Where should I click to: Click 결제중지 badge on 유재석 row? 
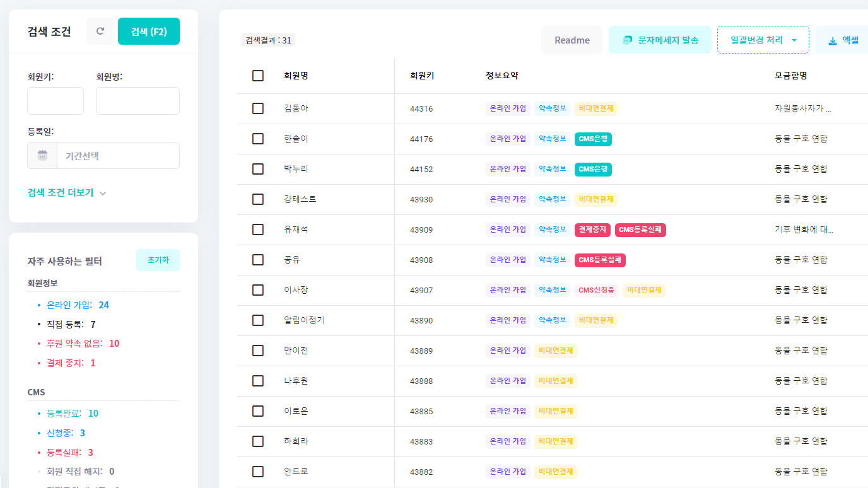[x=592, y=229]
